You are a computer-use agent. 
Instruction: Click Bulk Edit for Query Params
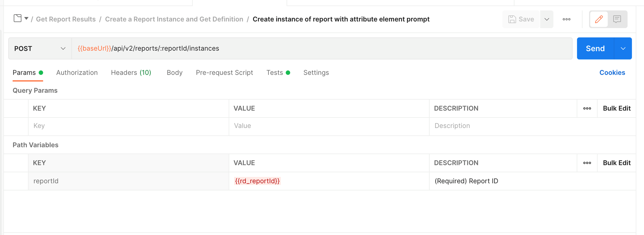pyautogui.click(x=616, y=109)
